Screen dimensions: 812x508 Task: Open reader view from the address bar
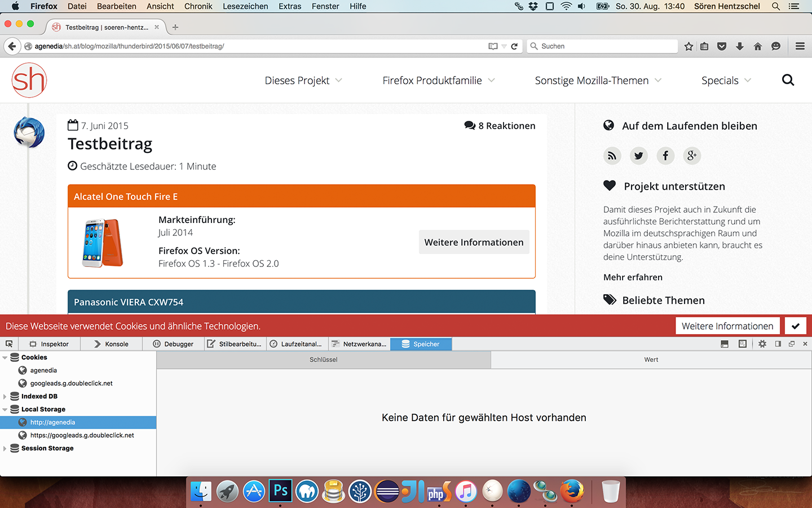coord(493,46)
